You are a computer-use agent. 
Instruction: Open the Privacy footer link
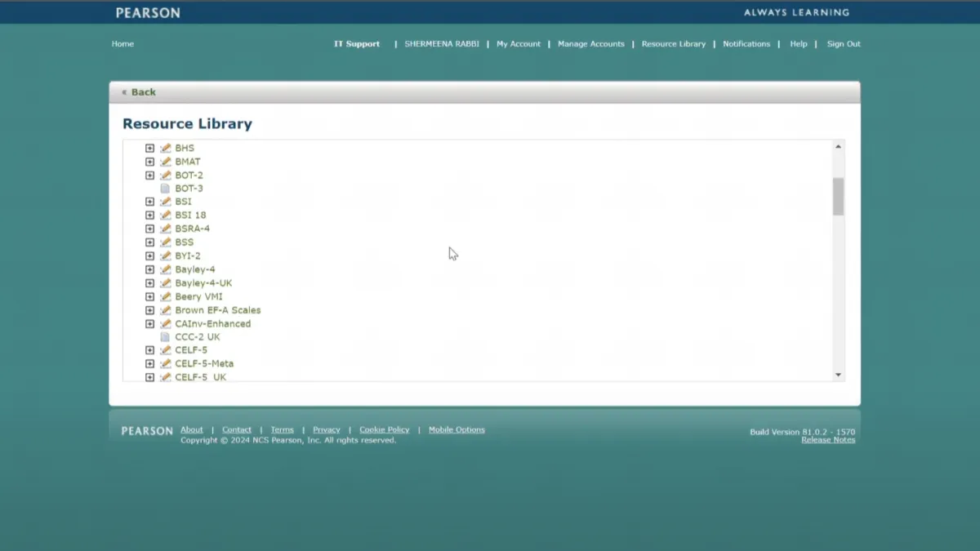click(x=327, y=430)
